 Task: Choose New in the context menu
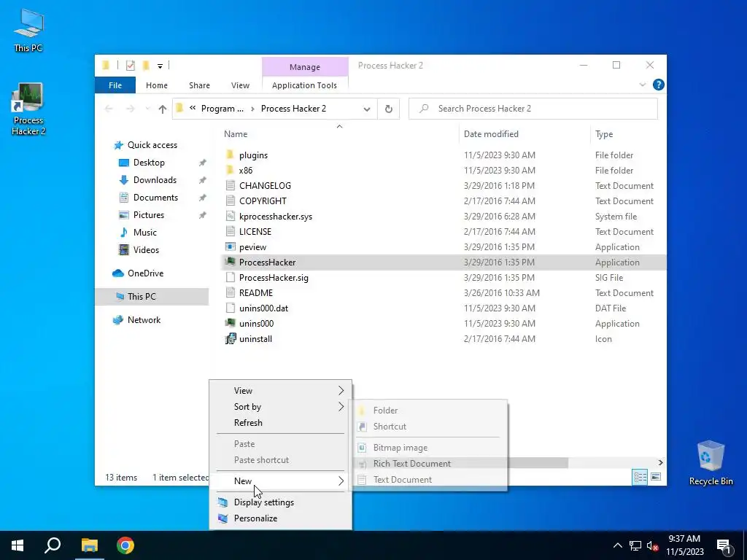click(x=281, y=481)
